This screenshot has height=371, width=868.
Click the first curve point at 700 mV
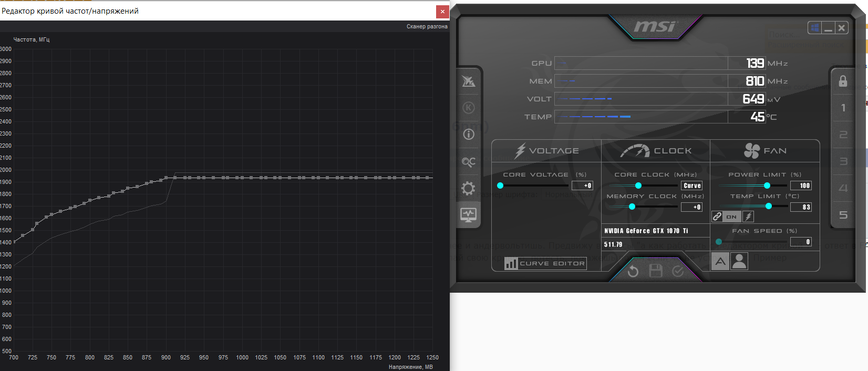tap(14, 242)
